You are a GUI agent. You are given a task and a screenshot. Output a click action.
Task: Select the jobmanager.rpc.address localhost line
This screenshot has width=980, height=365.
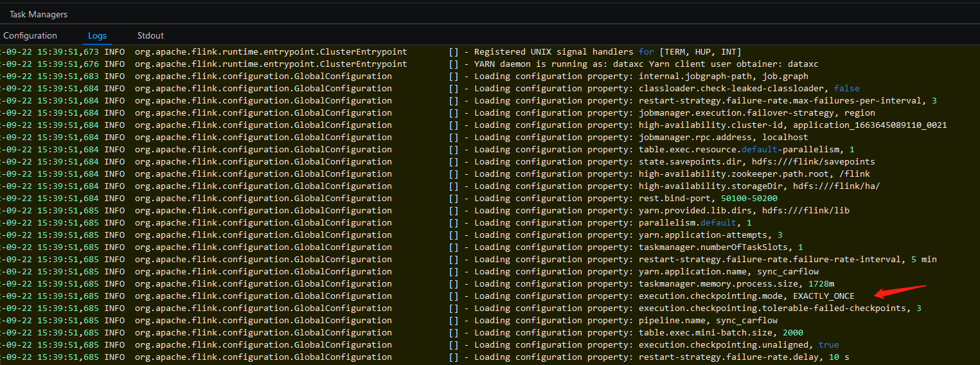[404, 138]
